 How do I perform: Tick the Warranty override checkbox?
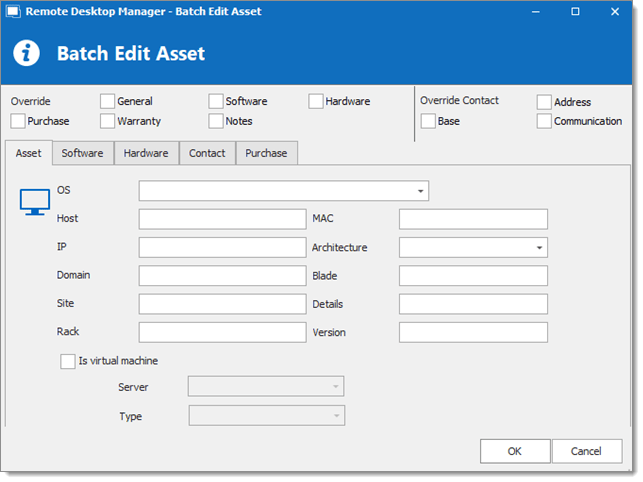pos(107,121)
